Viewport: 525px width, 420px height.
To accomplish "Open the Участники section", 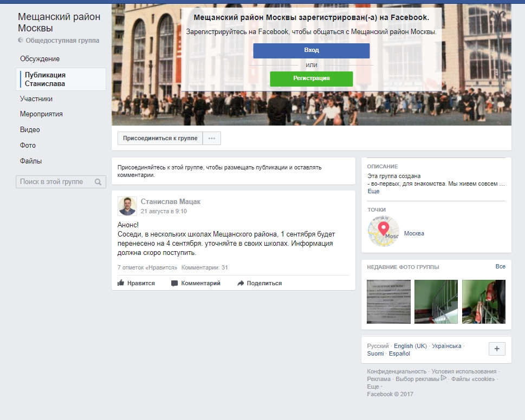I will tap(36, 99).
